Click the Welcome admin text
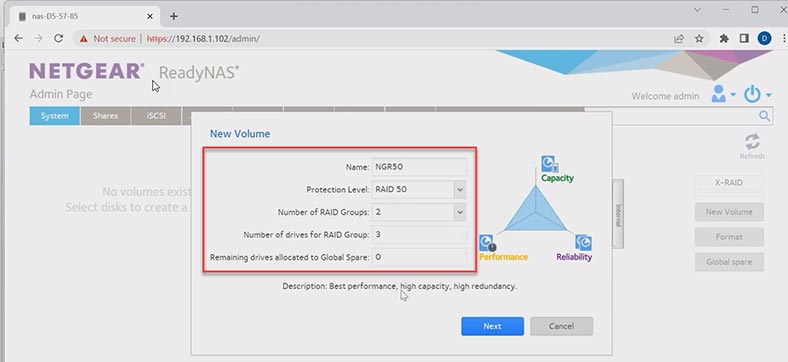The width and height of the screenshot is (788, 362). pos(665,96)
